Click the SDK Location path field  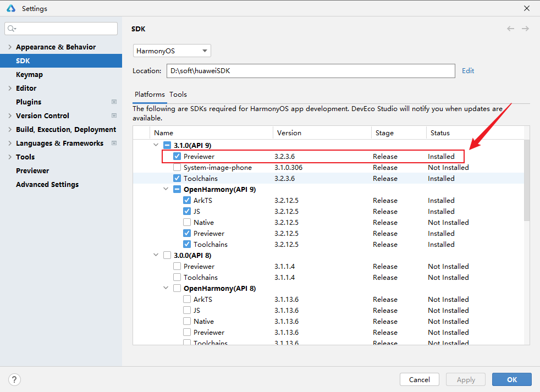pyautogui.click(x=311, y=71)
